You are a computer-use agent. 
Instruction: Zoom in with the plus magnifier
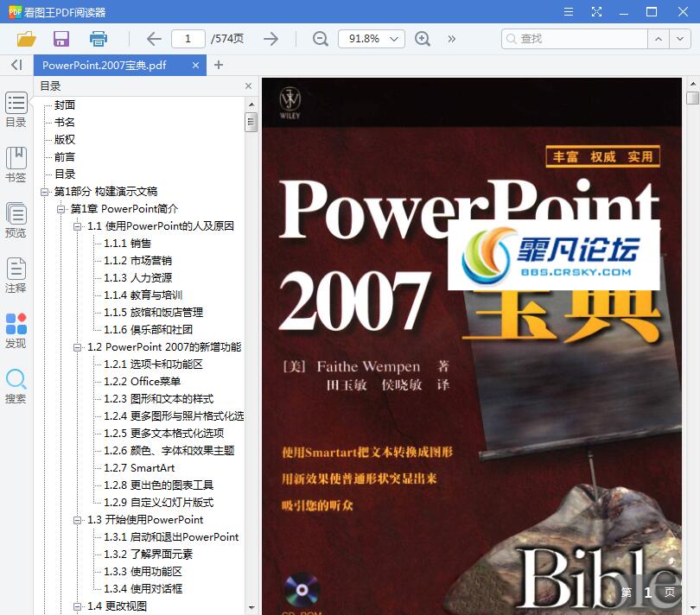click(x=423, y=39)
